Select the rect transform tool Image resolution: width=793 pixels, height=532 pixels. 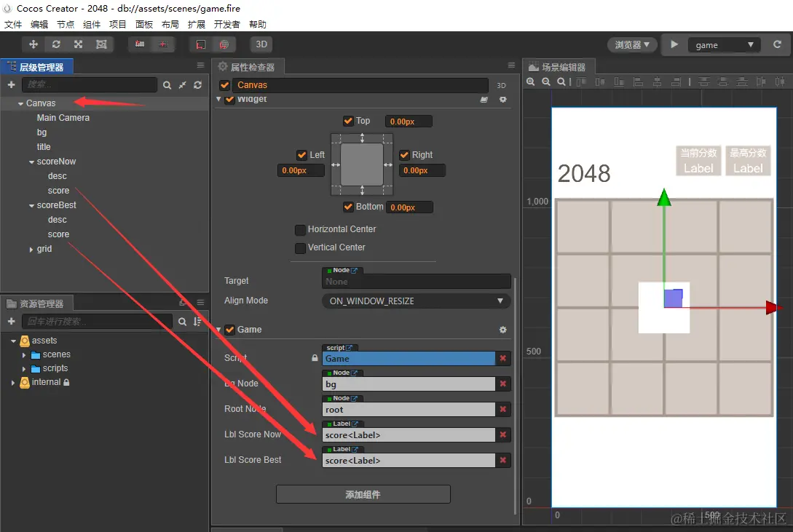[101, 44]
